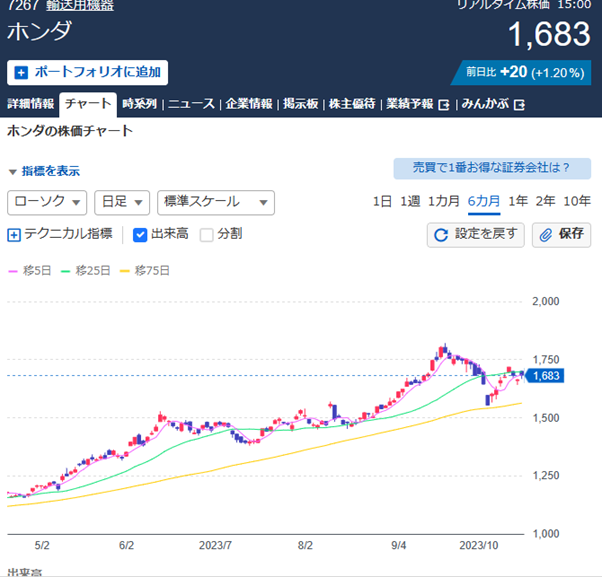The image size is (602, 577).
Task: Click the 売買で1番お得な証券会社は? banner
Action: [492, 168]
